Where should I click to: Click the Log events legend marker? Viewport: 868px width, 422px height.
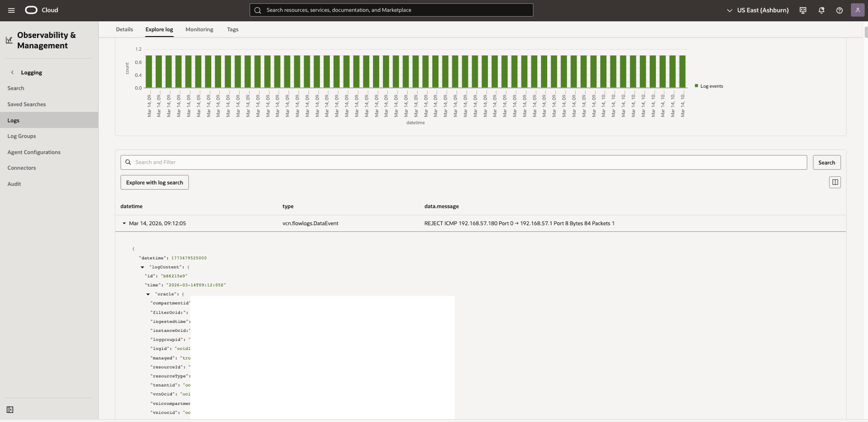coord(696,86)
